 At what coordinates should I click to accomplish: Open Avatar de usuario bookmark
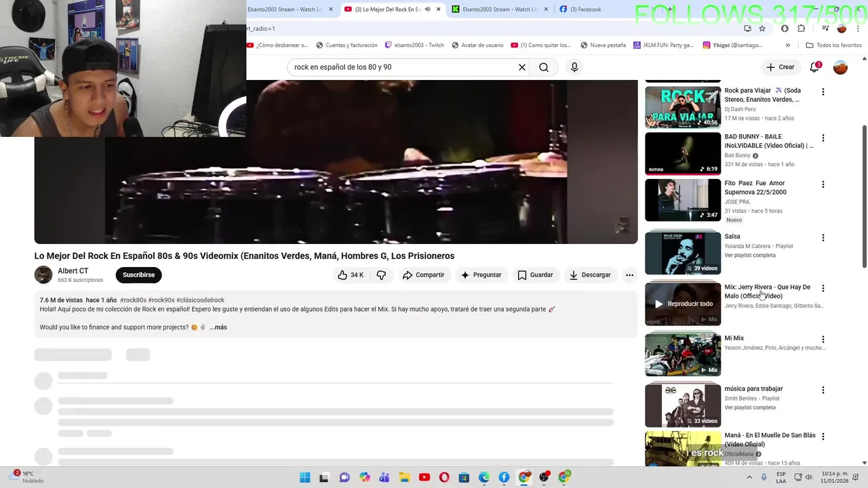477,45
